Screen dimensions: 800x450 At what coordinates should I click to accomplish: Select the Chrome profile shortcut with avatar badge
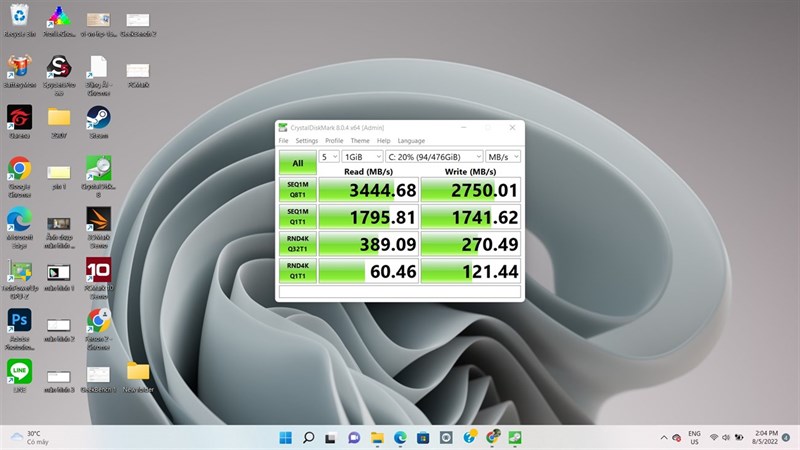point(98,329)
